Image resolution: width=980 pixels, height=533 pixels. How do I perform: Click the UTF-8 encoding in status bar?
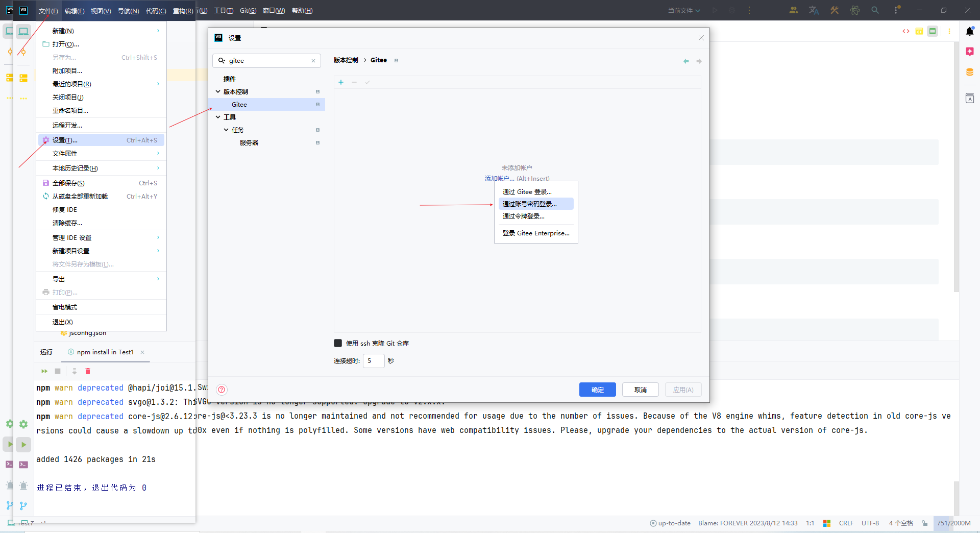click(x=870, y=523)
